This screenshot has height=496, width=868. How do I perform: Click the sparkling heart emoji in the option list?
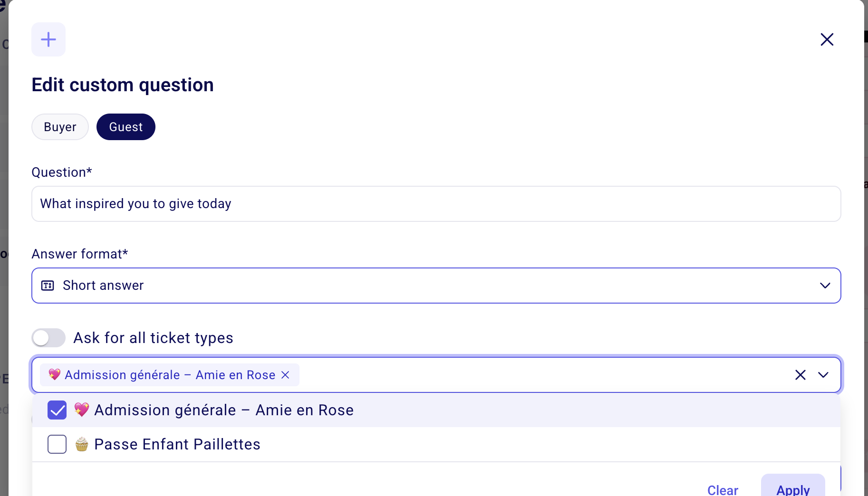pyautogui.click(x=82, y=410)
